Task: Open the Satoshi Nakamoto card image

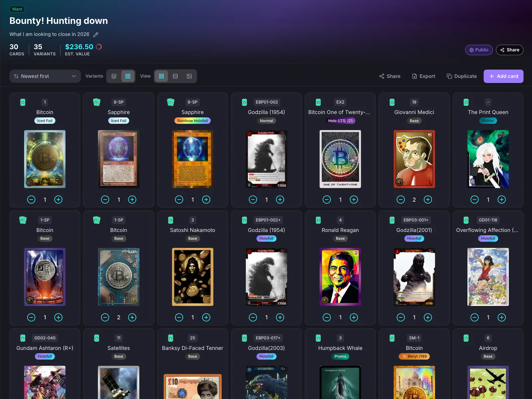Action: (193, 277)
